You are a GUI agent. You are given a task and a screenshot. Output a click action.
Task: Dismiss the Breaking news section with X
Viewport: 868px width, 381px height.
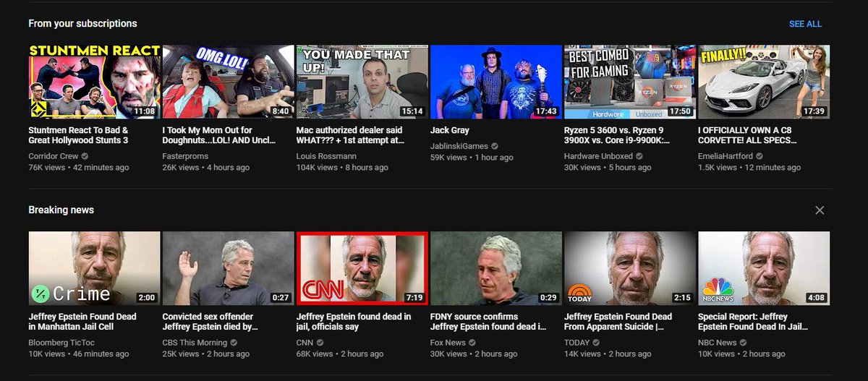pyautogui.click(x=820, y=210)
